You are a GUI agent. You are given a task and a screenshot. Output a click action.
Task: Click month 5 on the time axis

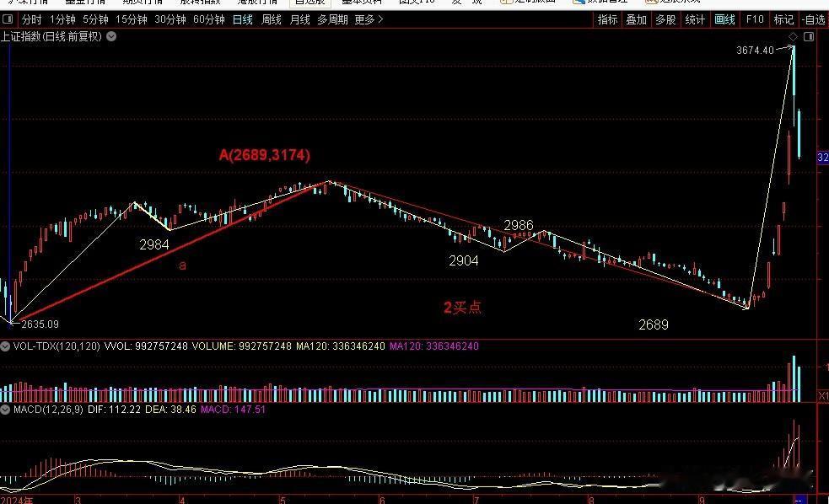[x=283, y=501]
